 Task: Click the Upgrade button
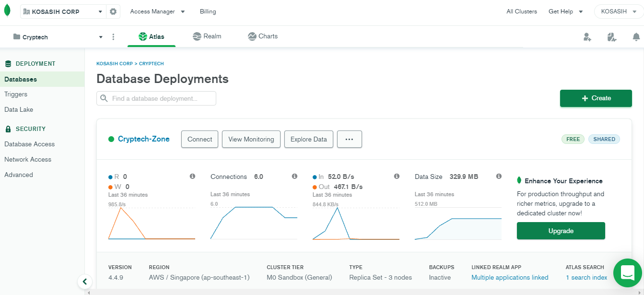(561, 231)
